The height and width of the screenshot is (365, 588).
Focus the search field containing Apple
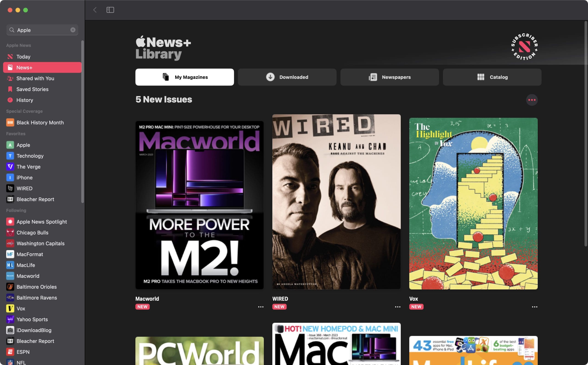(x=42, y=30)
